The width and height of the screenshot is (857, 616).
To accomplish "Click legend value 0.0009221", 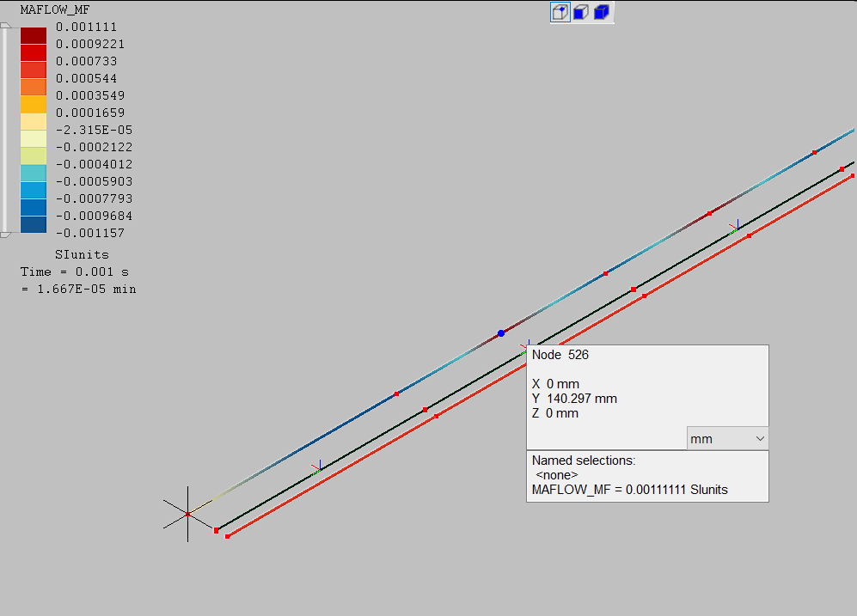I will point(90,44).
